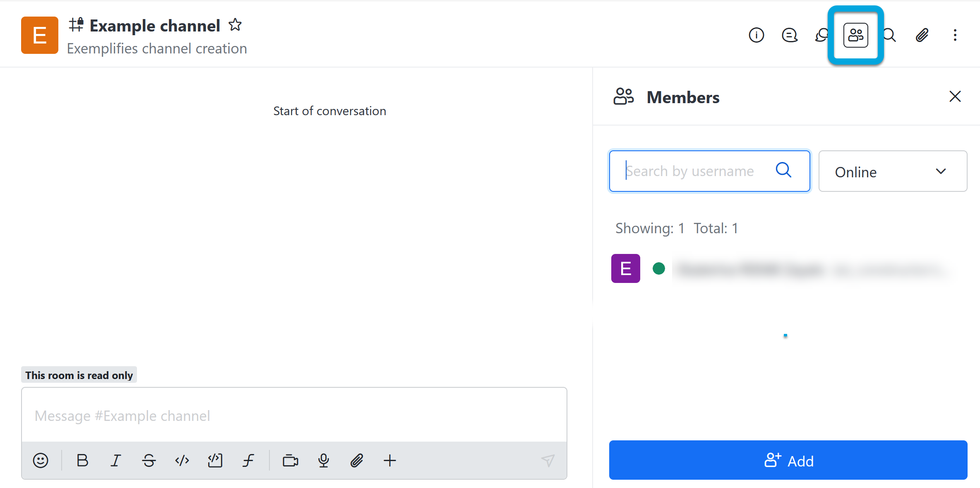Open files paperclip icon in header
The height and width of the screenshot is (488, 980).
(922, 35)
